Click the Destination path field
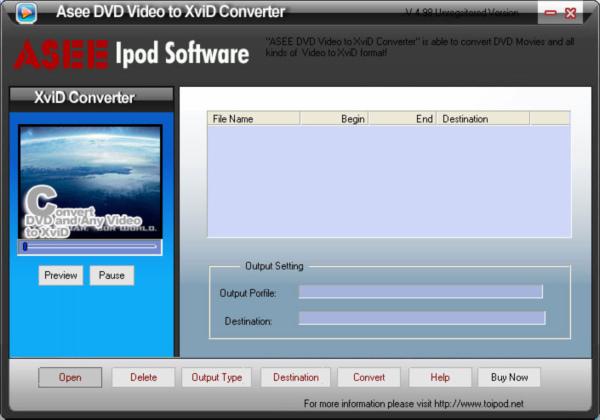Viewport: 600px width, 420px height. pyautogui.click(x=421, y=318)
